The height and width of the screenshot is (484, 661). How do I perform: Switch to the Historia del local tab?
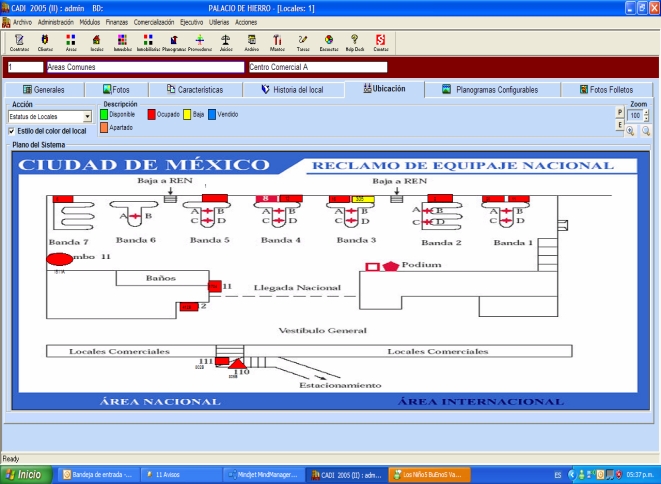pos(293,89)
